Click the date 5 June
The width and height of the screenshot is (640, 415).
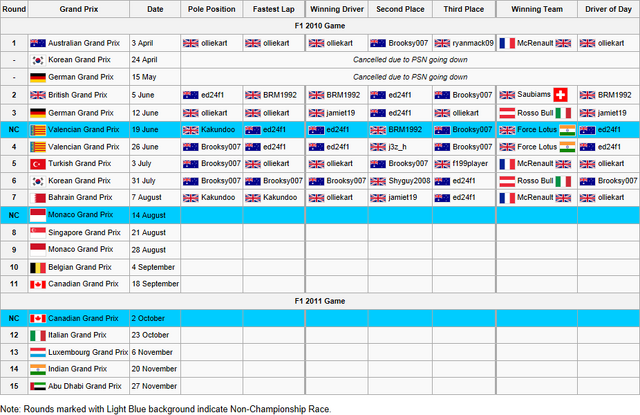(x=143, y=95)
